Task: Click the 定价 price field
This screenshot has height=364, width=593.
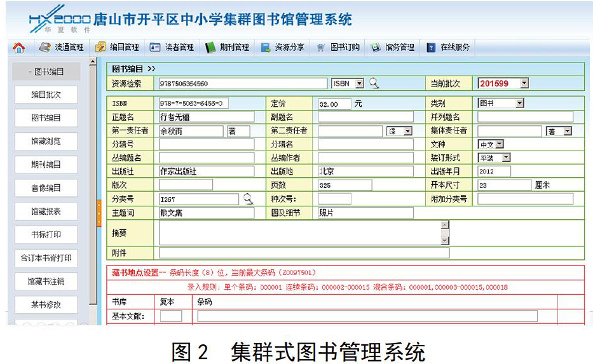Action: point(334,104)
